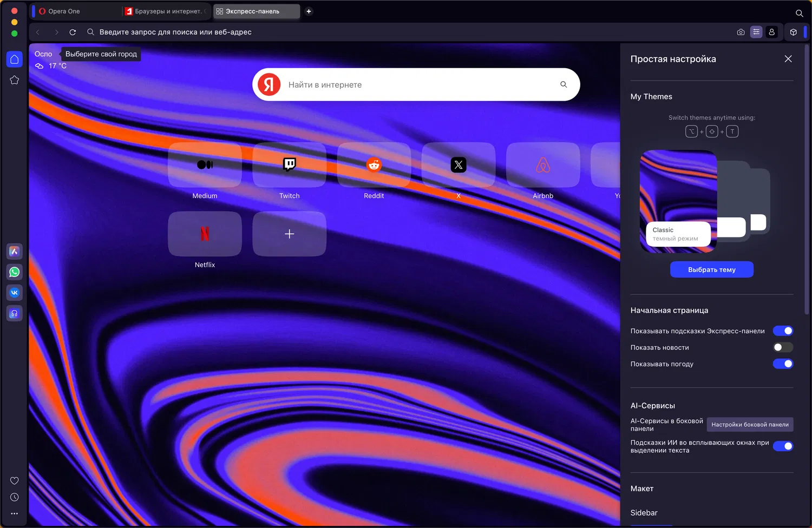This screenshot has height=528, width=812.
Task: Open the VK messenger sidebar icon
Action: pos(15,293)
